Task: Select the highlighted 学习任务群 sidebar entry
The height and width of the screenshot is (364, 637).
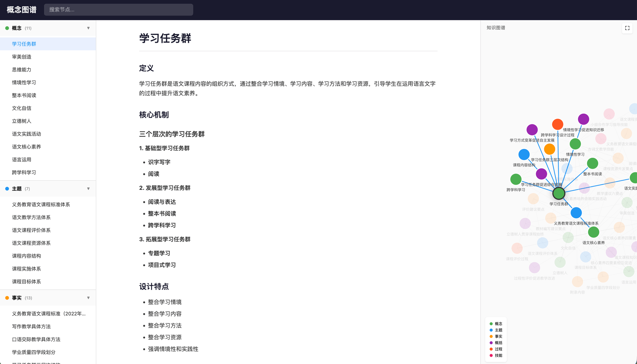Action: coord(48,44)
